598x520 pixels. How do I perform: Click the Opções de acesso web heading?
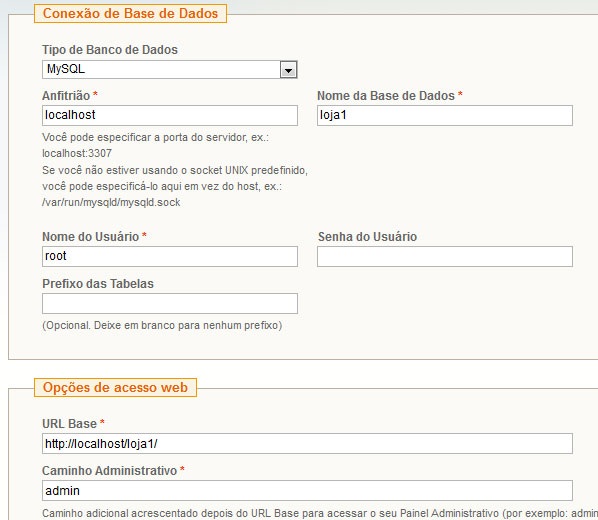116,388
